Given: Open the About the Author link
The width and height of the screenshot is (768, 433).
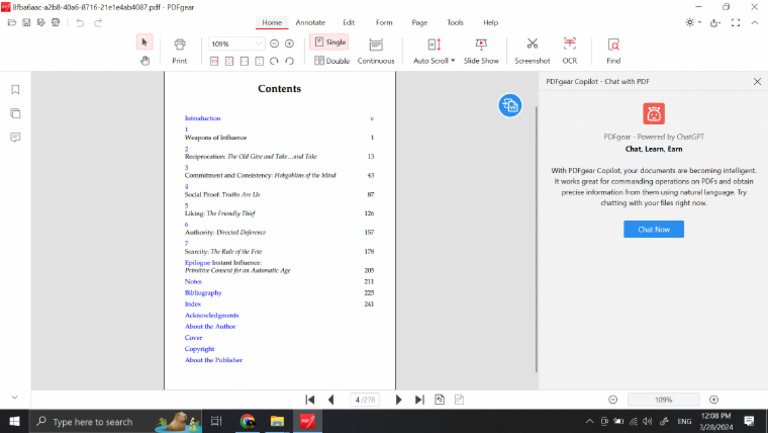Looking at the screenshot, I should pyautogui.click(x=210, y=326).
